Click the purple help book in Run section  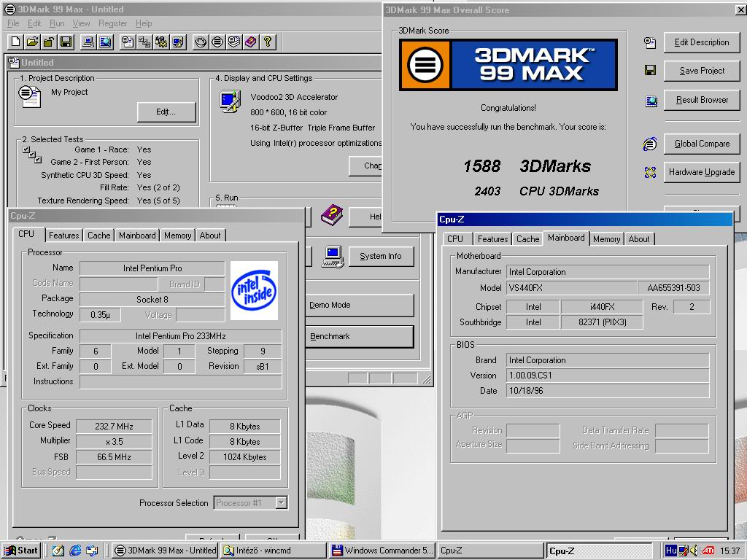[x=332, y=215]
